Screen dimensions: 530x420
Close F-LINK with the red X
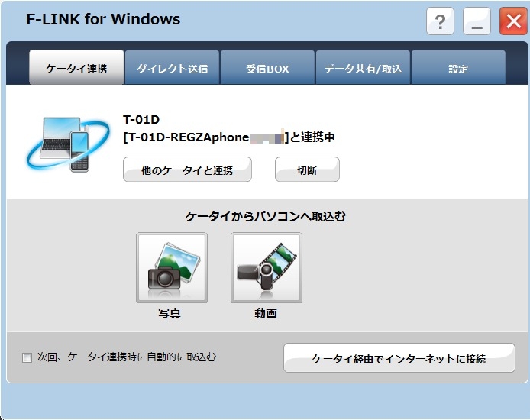513,21
